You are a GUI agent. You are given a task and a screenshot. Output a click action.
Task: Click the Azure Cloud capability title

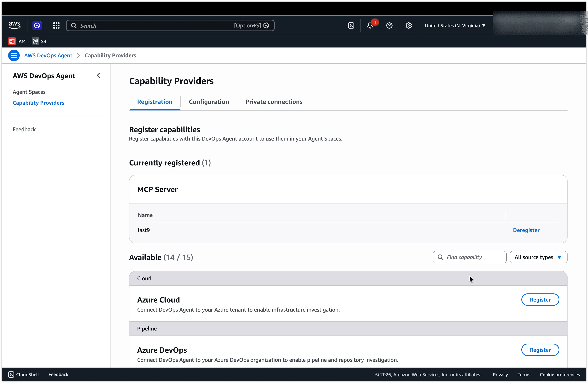pyautogui.click(x=158, y=300)
